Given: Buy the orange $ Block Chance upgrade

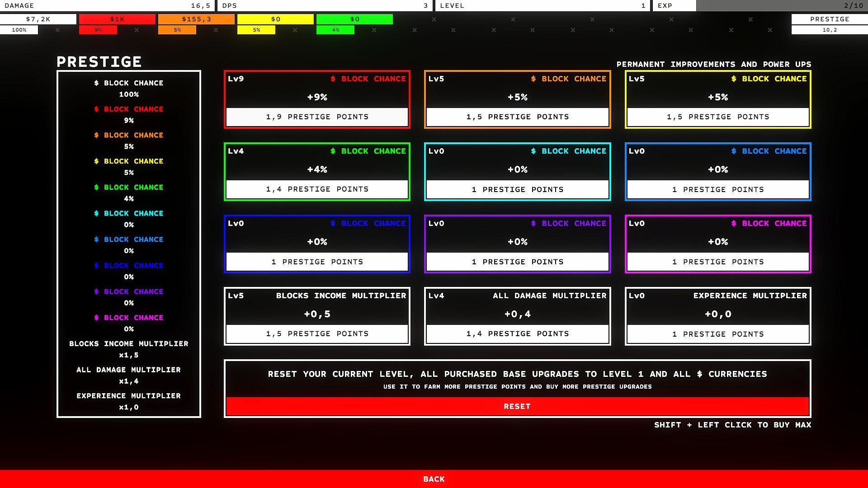Looking at the screenshot, I should point(517,117).
